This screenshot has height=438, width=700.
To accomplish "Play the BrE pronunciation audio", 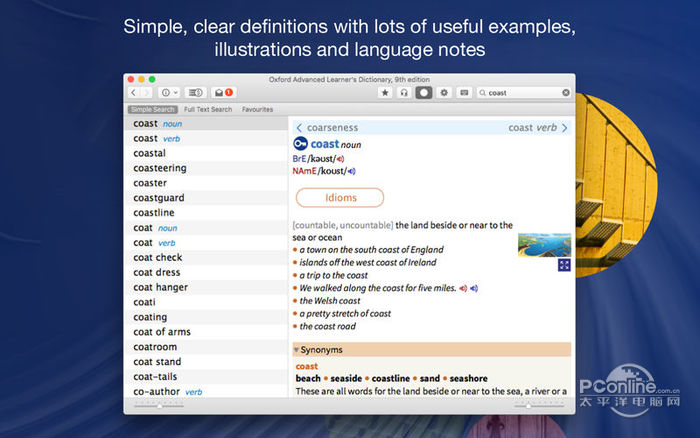I will (340, 159).
